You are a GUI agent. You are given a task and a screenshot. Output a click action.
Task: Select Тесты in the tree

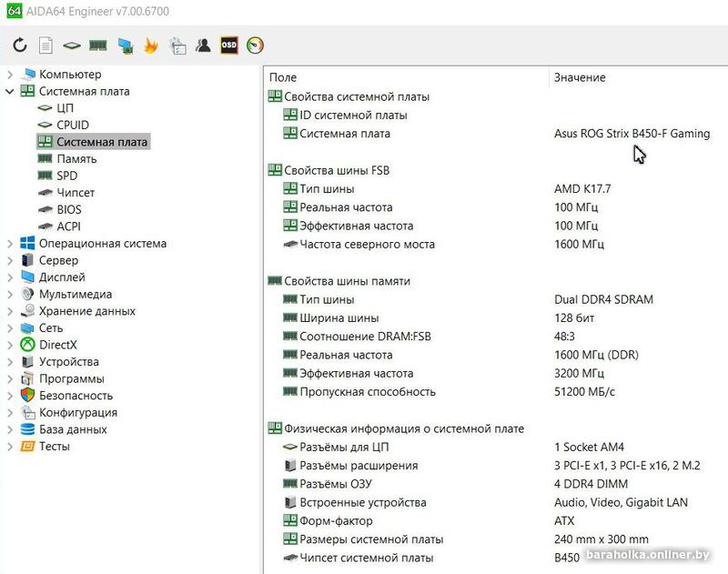click(x=55, y=447)
